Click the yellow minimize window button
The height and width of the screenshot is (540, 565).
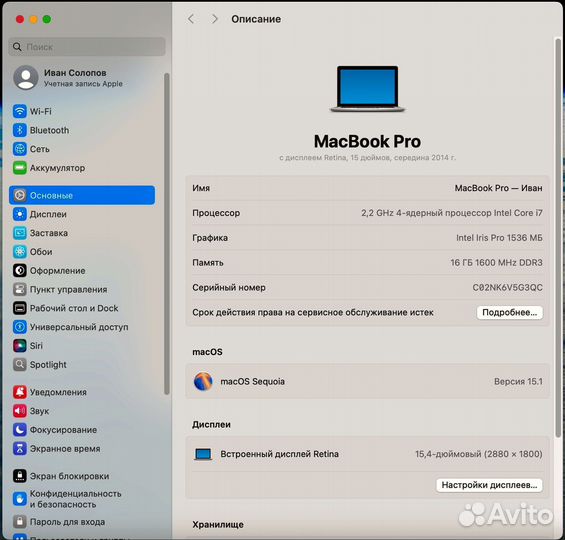(34, 19)
